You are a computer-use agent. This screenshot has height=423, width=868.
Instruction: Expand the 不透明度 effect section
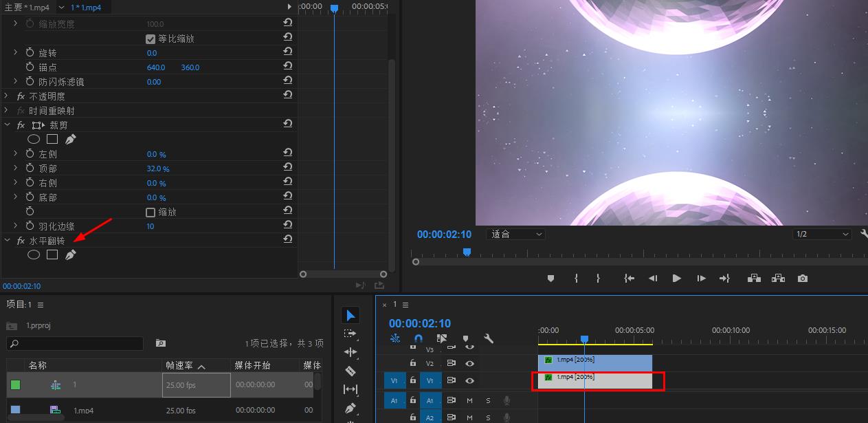click(x=7, y=96)
